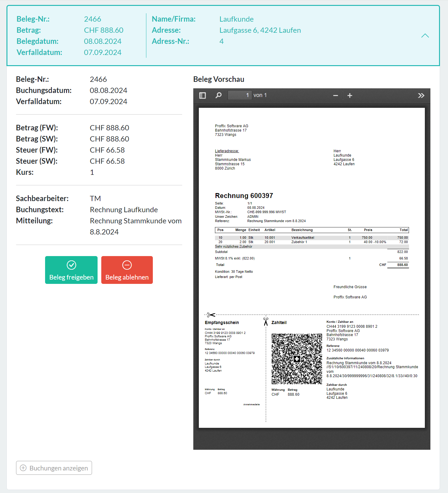
Task: Zoom out the document preview
Action: 336,96
